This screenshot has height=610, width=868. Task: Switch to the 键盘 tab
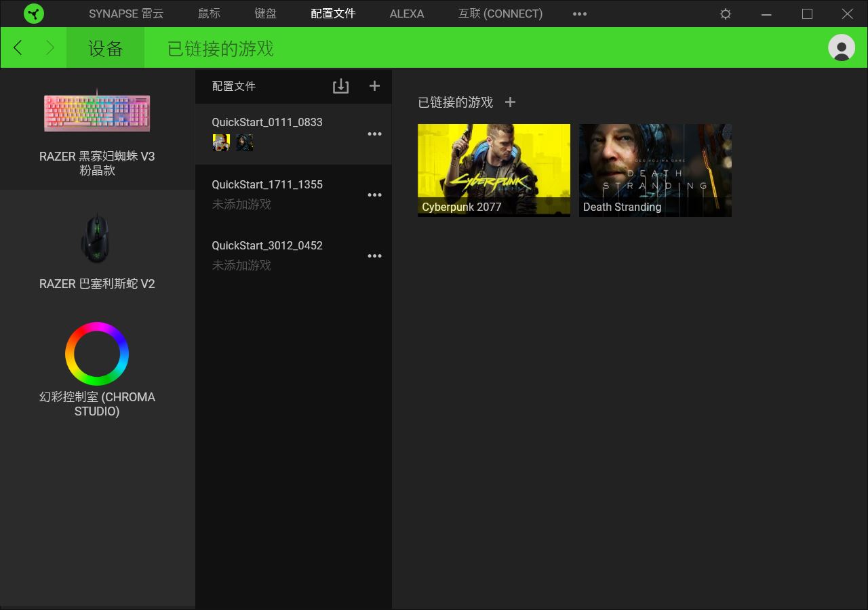[265, 14]
